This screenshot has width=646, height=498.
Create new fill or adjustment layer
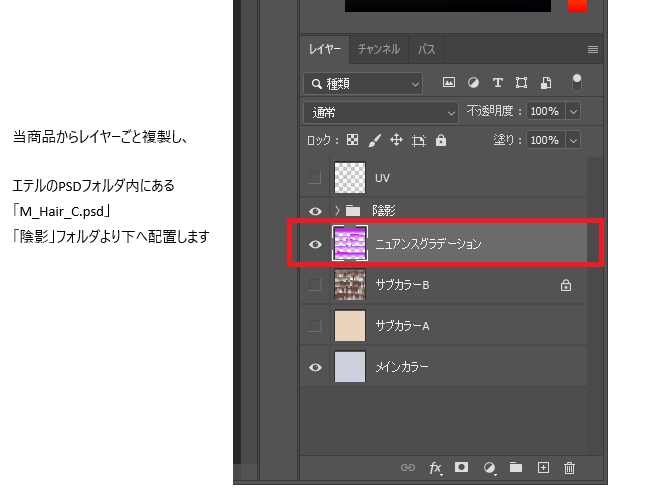[x=489, y=468]
